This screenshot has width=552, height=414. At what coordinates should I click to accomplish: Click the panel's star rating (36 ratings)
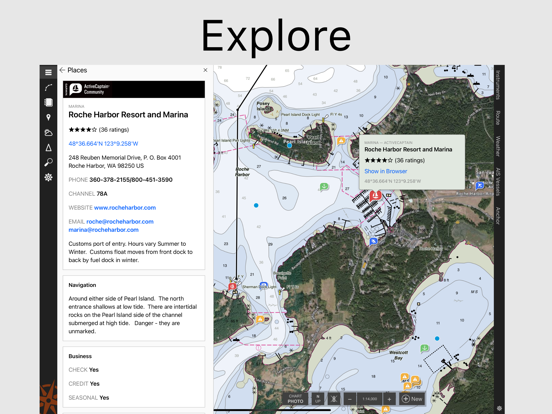pos(99,130)
